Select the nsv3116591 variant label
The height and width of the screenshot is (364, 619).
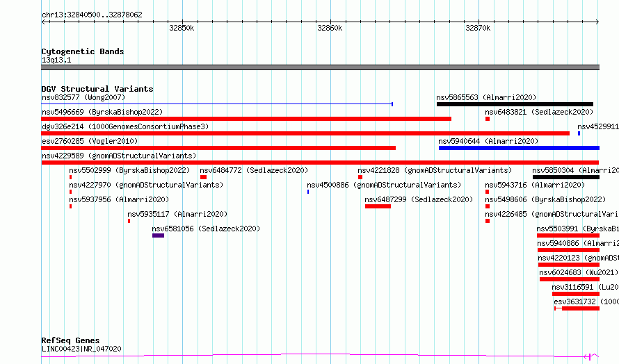click(x=585, y=287)
